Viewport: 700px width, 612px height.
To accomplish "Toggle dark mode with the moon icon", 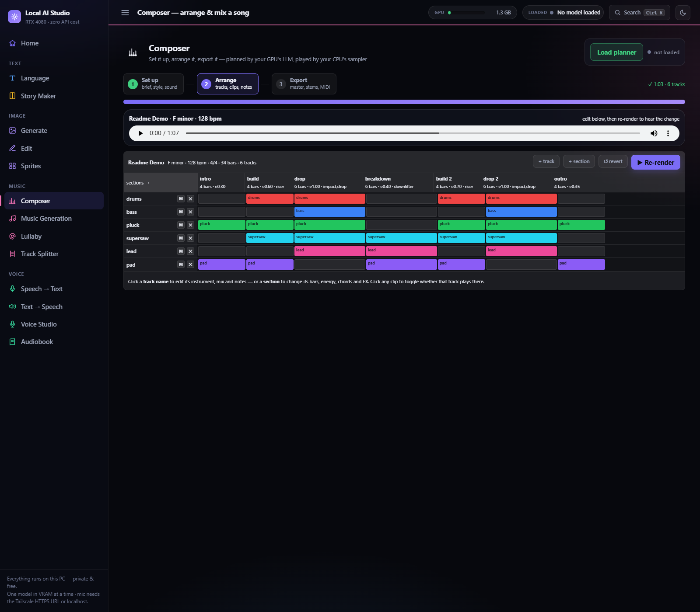I will [683, 13].
